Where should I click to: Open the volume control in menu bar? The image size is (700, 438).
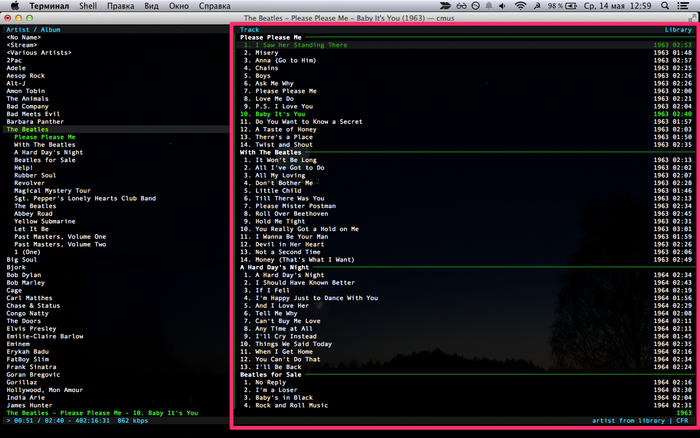coord(503,6)
